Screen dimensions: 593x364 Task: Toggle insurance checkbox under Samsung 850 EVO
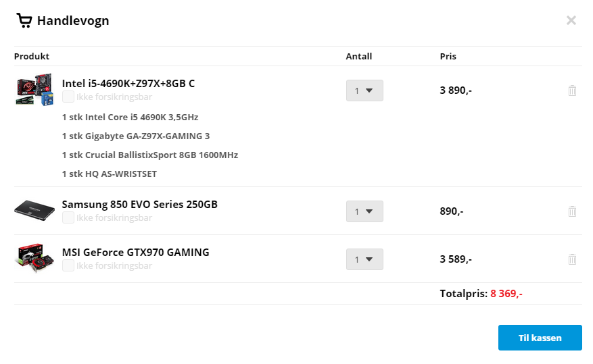[68, 217]
